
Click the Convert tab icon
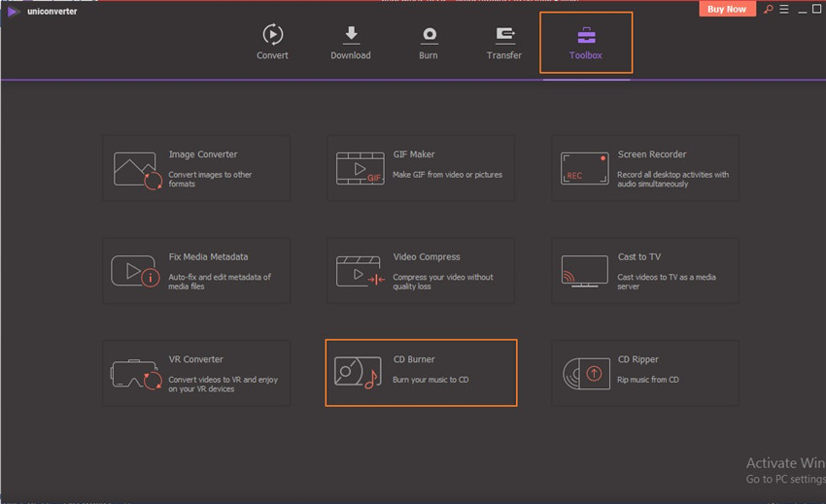[x=272, y=35]
